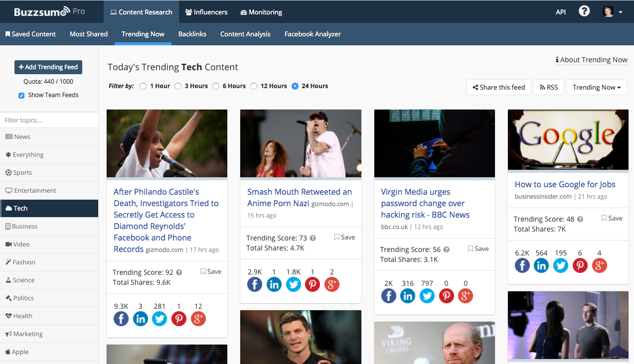This screenshot has width=634, height=364.
Task: Select the 1 Hour filter radio button
Action: coord(143,86)
